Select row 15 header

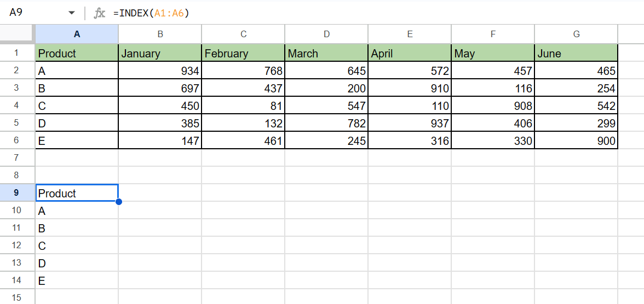pos(17,297)
